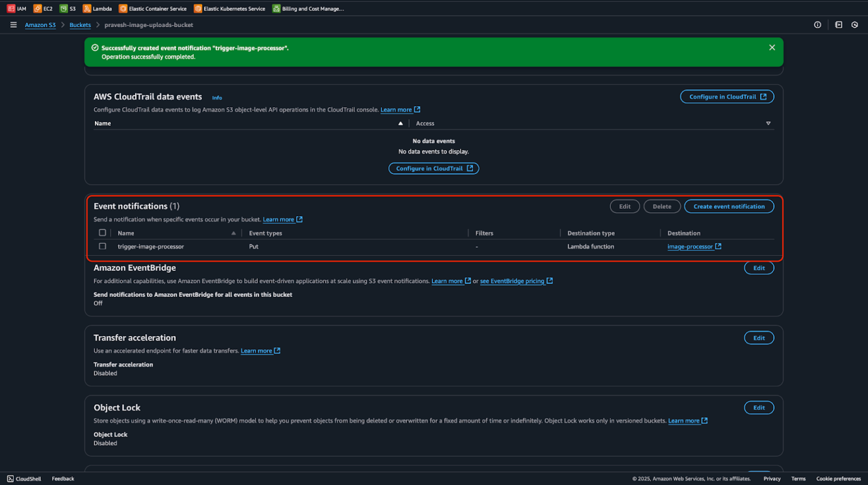Open the Elastic Container Service shortcut
Viewport: 868px width, 485px height.
coord(152,8)
